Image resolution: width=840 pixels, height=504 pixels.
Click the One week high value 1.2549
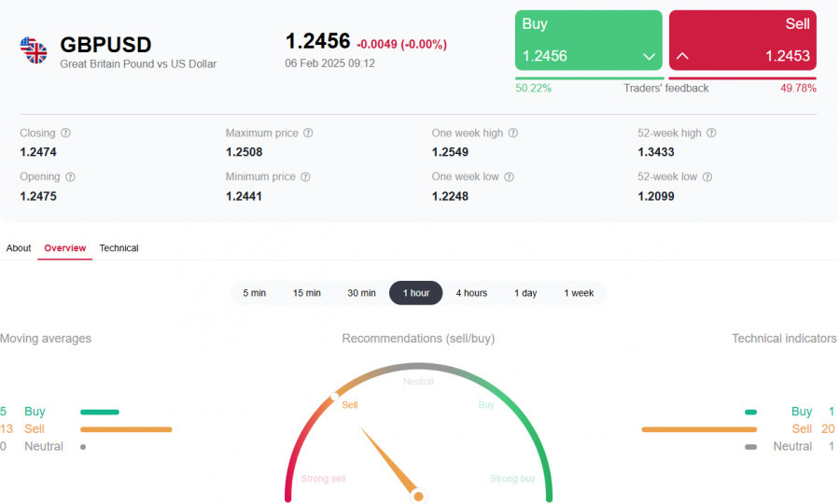[x=450, y=152]
